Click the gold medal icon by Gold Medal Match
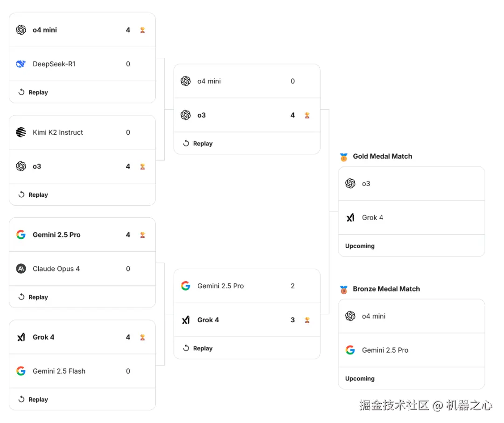Image resolution: width=504 pixels, height=423 pixels. 344,157
